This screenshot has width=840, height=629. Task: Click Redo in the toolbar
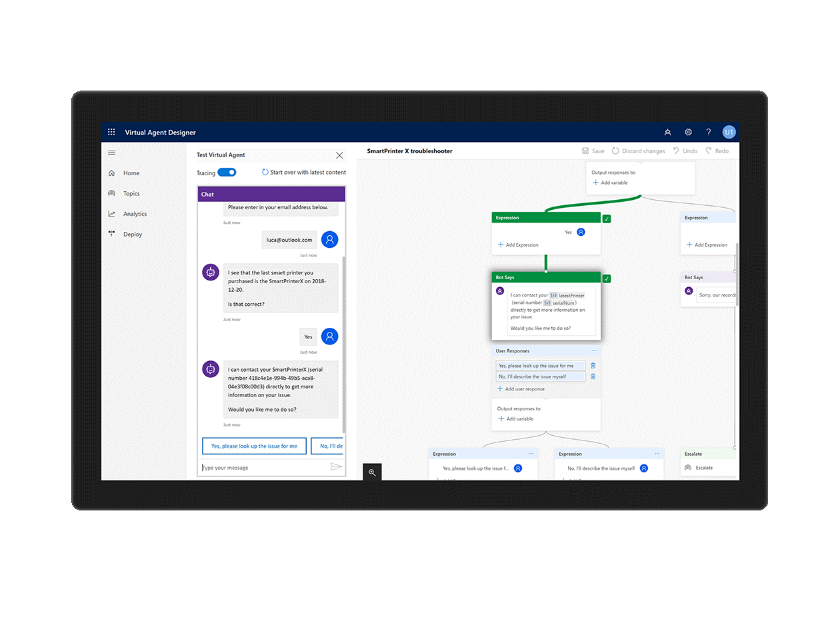tap(717, 151)
